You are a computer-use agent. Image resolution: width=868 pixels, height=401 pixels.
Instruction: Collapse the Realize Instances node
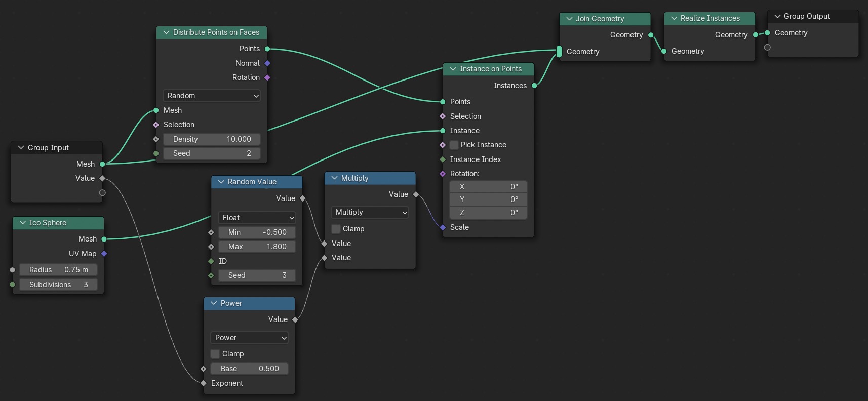(x=674, y=18)
